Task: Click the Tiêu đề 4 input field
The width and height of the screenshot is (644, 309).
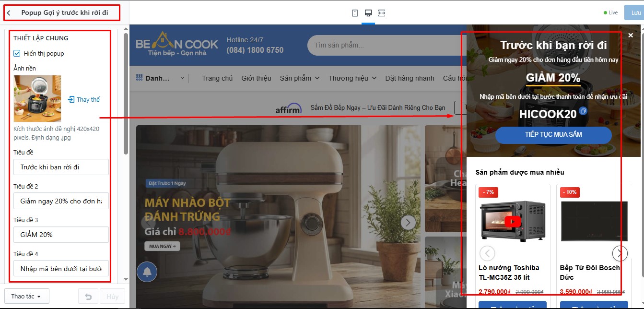Action: tap(61, 269)
